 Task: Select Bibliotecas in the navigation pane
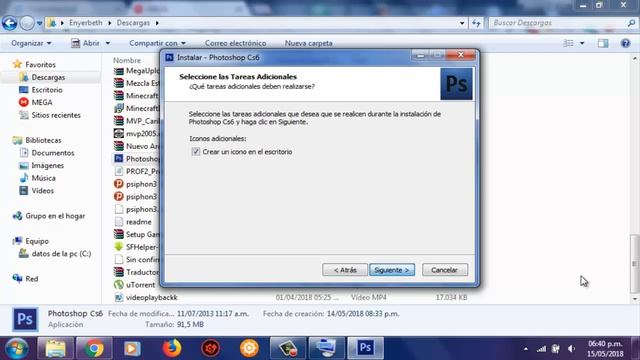pyautogui.click(x=43, y=140)
